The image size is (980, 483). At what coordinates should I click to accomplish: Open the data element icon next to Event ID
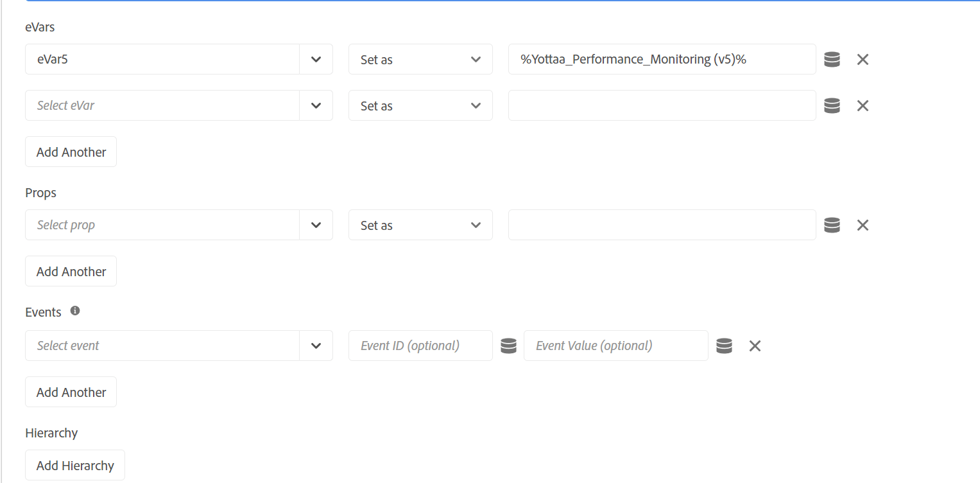click(x=508, y=346)
